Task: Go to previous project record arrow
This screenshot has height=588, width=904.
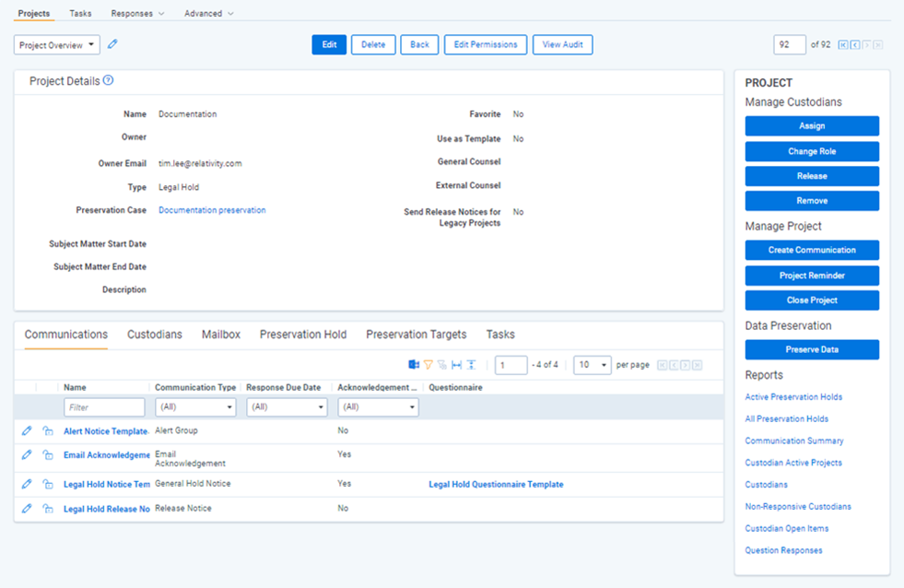Action: [855, 44]
